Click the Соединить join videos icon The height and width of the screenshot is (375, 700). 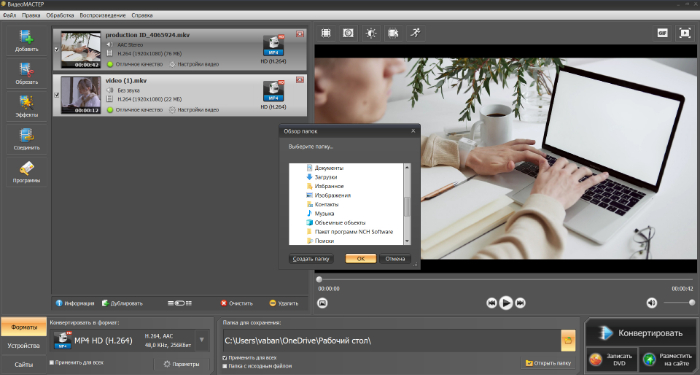click(x=26, y=139)
